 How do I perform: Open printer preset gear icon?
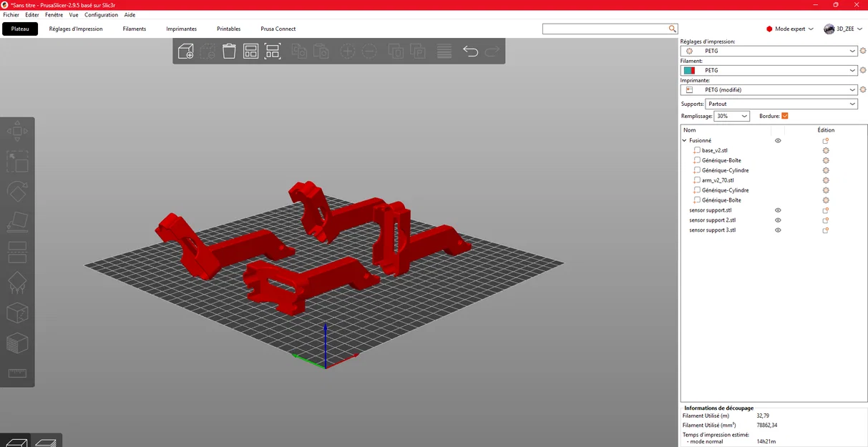coord(863,90)
